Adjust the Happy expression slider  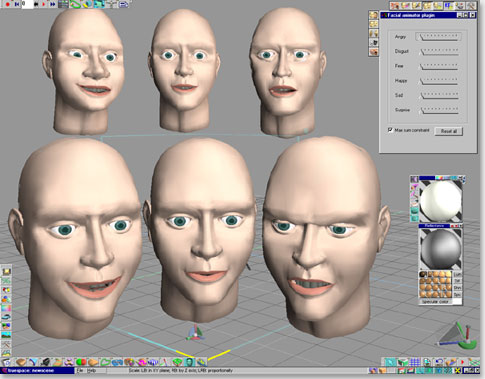pos(439,81)
